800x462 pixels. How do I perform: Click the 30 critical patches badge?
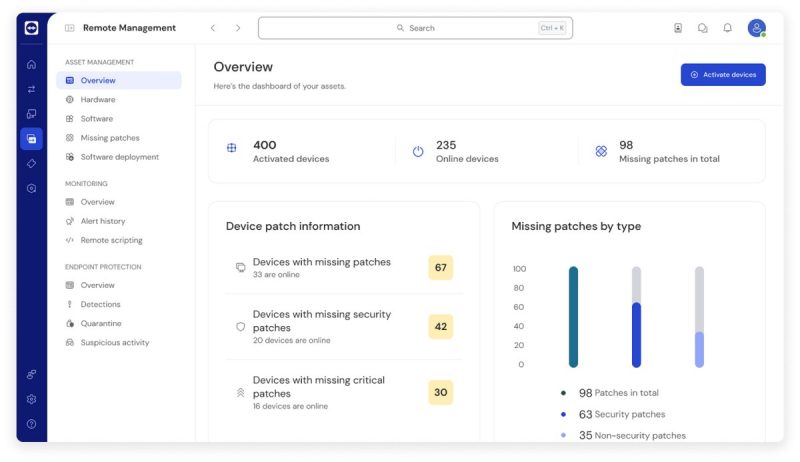click(441, 393)
